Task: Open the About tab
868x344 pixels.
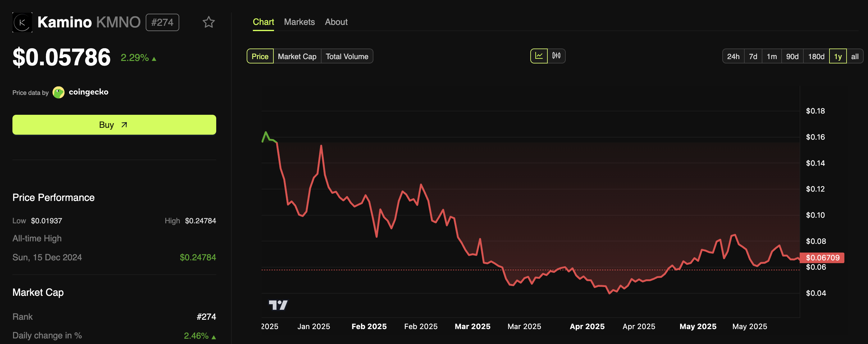Action: tap(336, 22)
